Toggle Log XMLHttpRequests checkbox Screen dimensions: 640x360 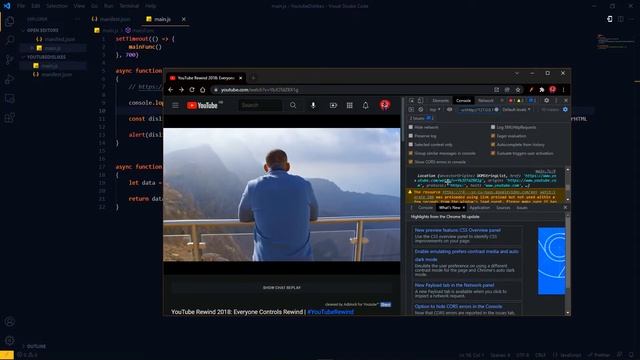(493, 127)
